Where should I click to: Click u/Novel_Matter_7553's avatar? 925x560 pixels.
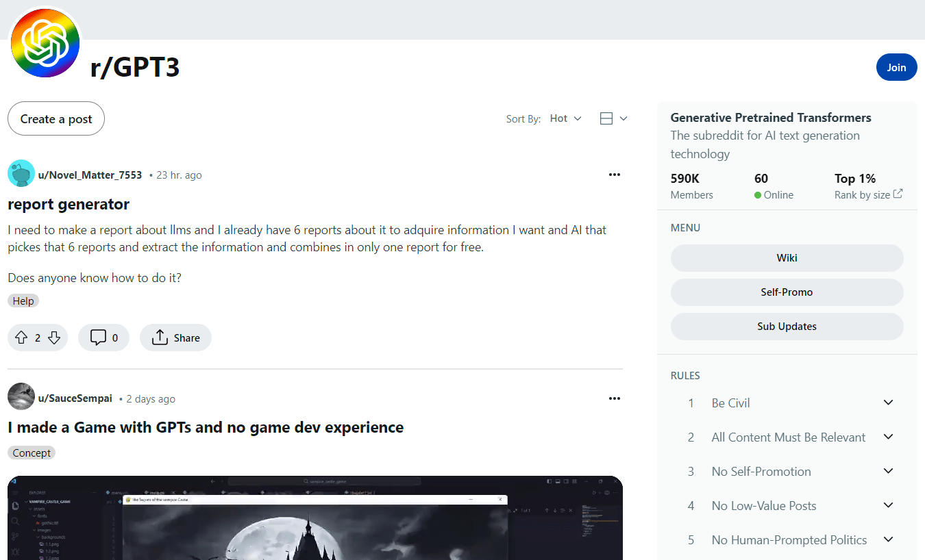[x=21, y=174]
